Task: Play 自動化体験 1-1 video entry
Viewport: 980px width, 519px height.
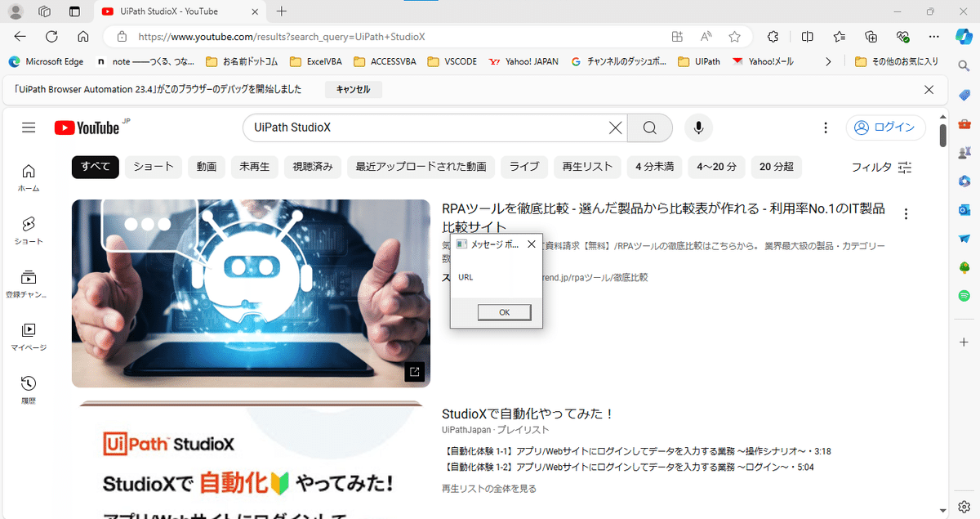Action: point(636,451)
